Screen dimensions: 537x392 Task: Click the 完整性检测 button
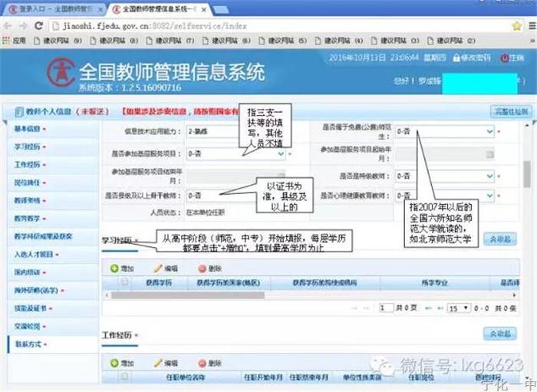coord(512,111)
